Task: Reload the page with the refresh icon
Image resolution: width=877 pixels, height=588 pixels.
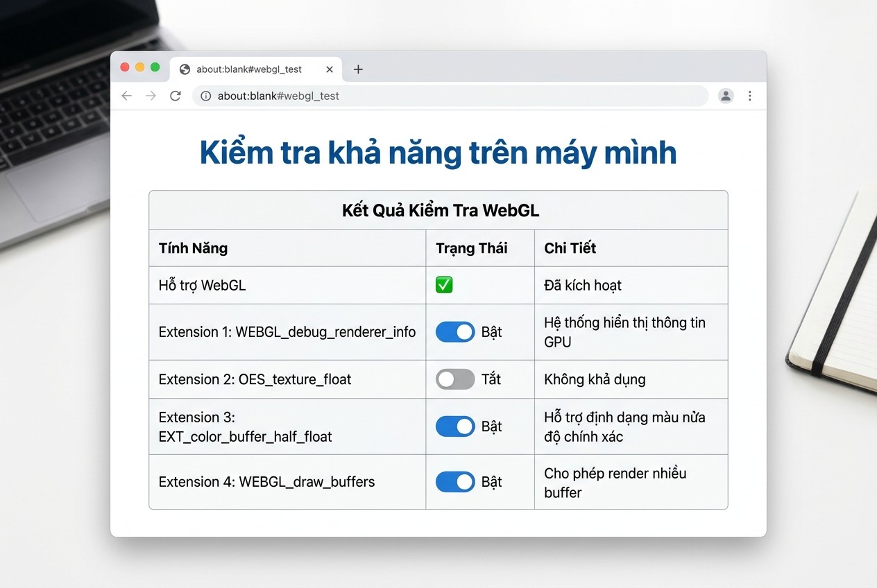Action: point(176,96)
